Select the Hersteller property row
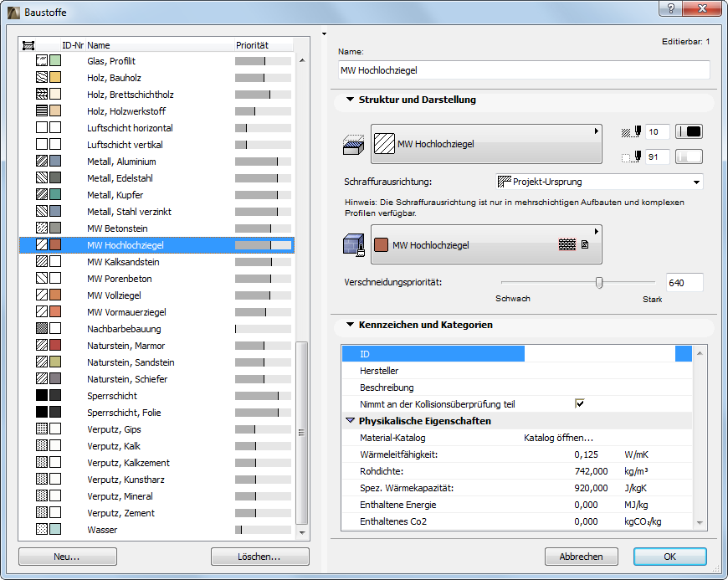 517,371
